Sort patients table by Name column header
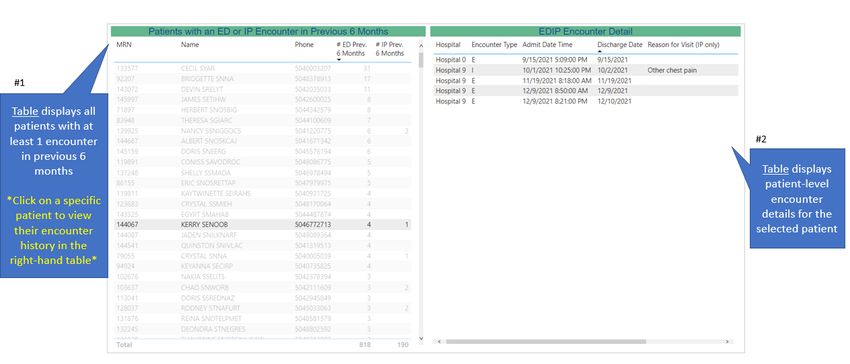Viewport: 850px width, 364px height. (x=190, y=44)
